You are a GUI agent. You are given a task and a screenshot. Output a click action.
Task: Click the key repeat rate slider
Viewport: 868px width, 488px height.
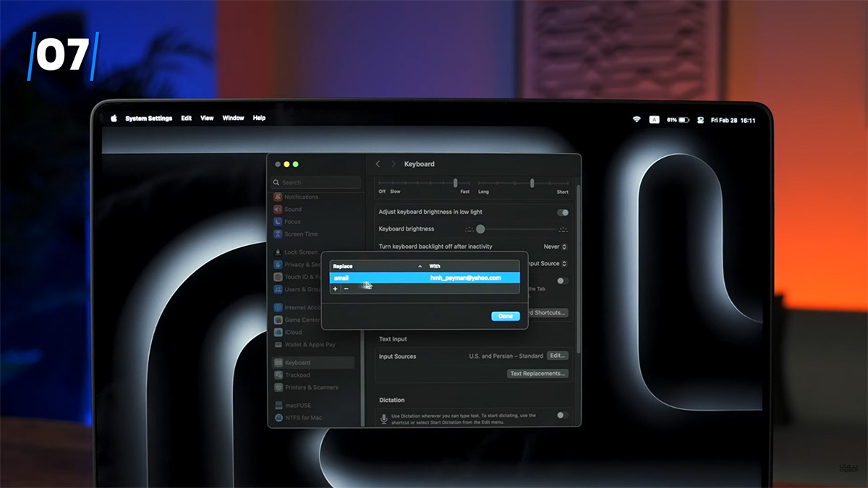coord(424,183)
